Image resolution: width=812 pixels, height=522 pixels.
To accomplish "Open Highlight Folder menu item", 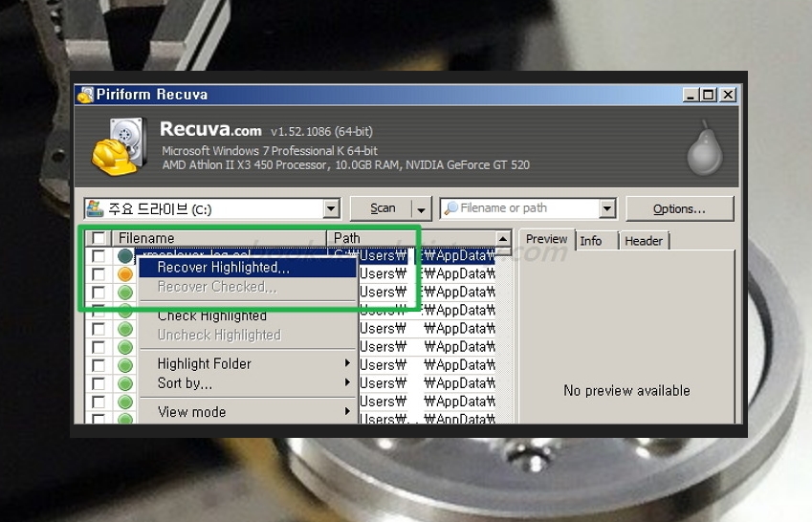I will coord(248,363).
